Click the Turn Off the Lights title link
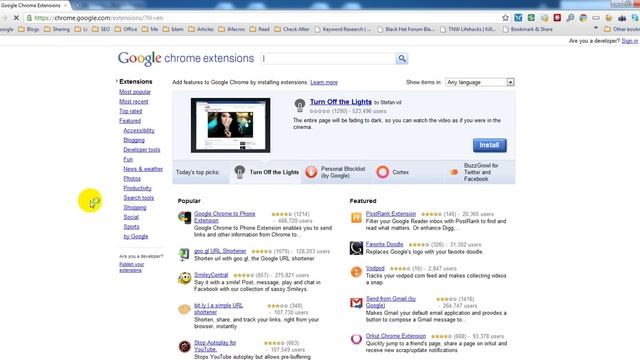The width and height of the screenshot is (640, 360). (340, 102)
